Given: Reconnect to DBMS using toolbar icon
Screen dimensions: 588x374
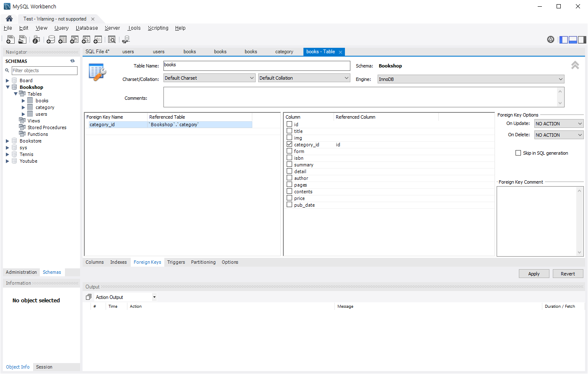Looking at the screenshot, I should click(126, 39).
